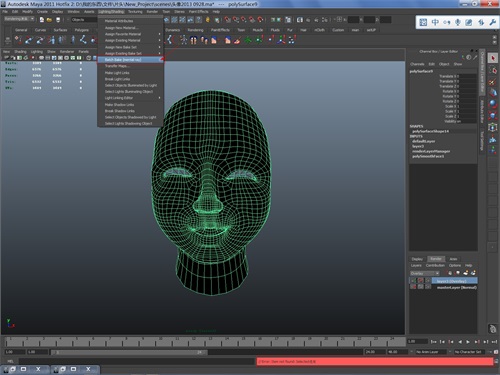The width and height of the screenshot is (500, 375).
Task: Click the time slider ruler
Action: [204, 342]
